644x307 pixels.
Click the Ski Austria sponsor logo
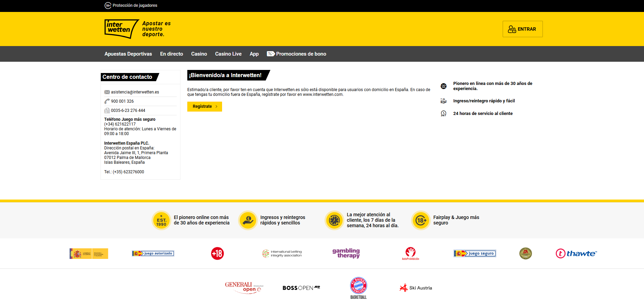pyautogui.click(x=416, y=288)
